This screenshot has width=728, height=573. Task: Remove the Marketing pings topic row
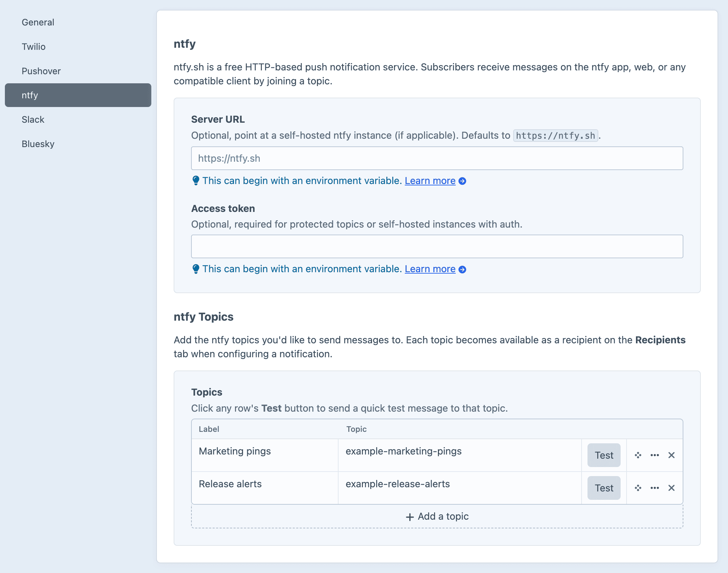tap(672, 455)
